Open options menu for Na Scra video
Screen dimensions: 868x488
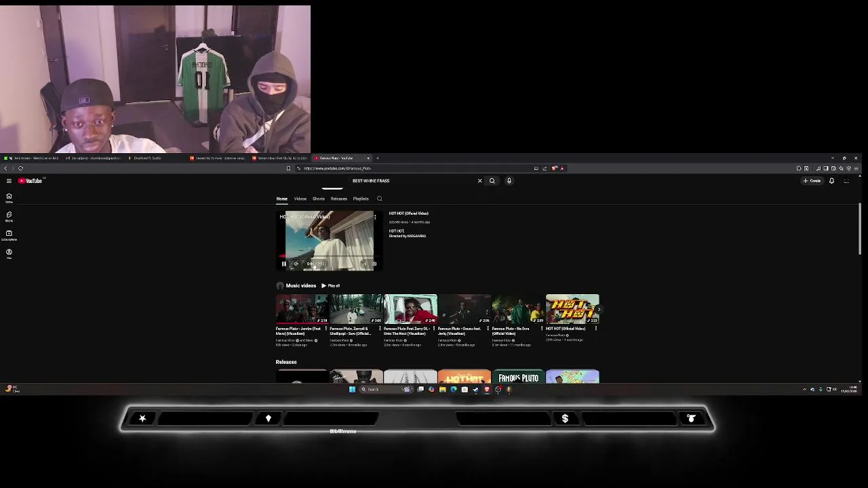[x=542, y=329]
